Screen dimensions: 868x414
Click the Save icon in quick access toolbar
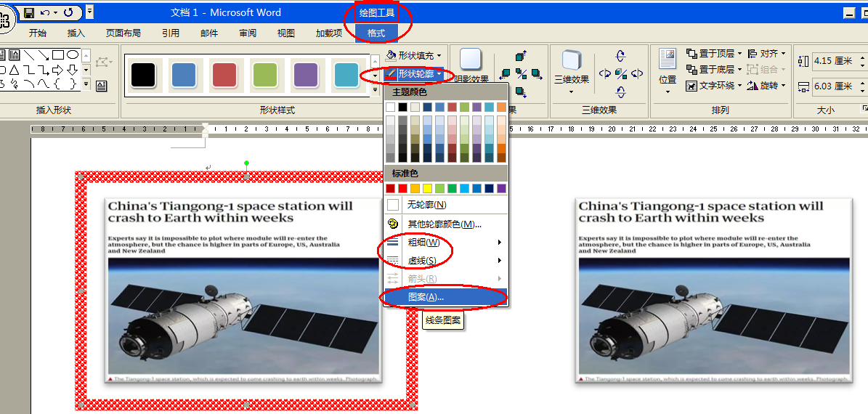click(x=29, y=12)
